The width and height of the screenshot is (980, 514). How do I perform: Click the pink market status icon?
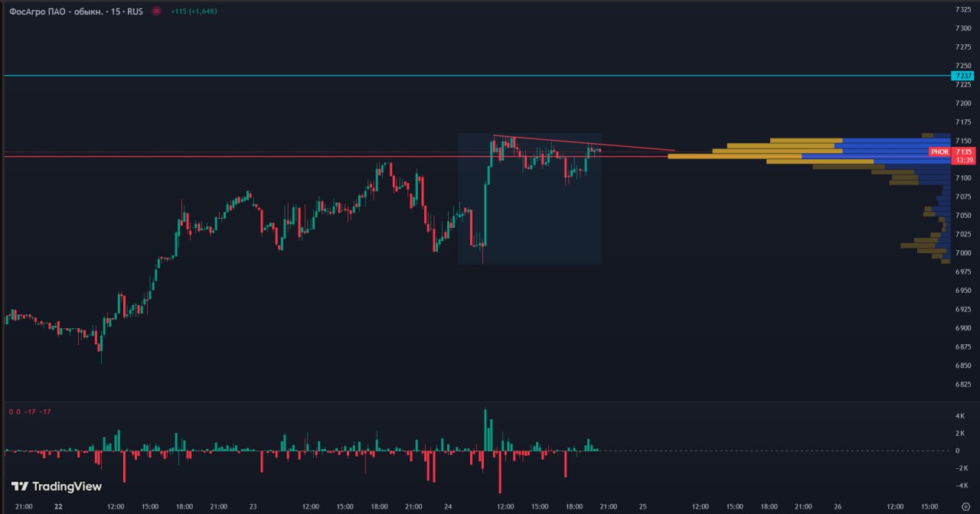pos(156,11)
